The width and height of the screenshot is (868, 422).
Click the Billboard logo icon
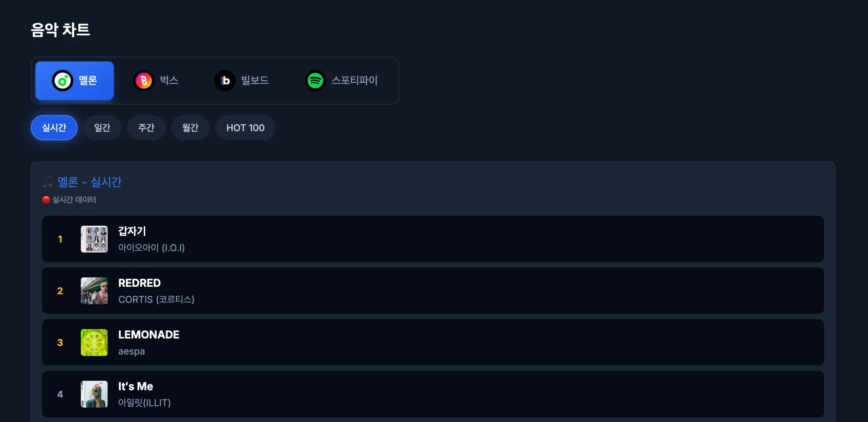[x=225, y=81]
